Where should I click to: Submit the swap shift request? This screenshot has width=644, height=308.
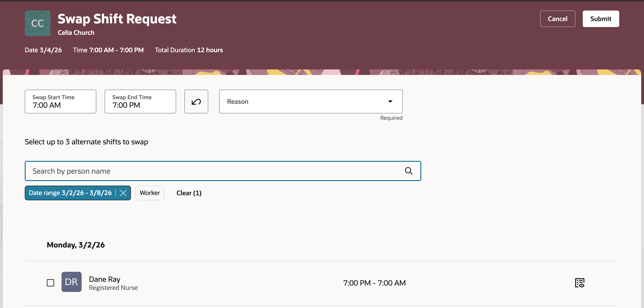[x=600, y=19]
